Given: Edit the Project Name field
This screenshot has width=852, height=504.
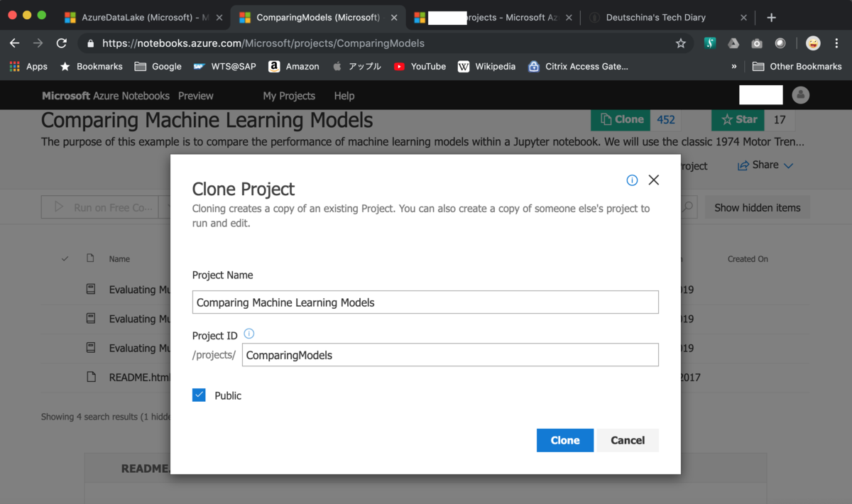Looking at the screenshot, I should pos(425,302).
